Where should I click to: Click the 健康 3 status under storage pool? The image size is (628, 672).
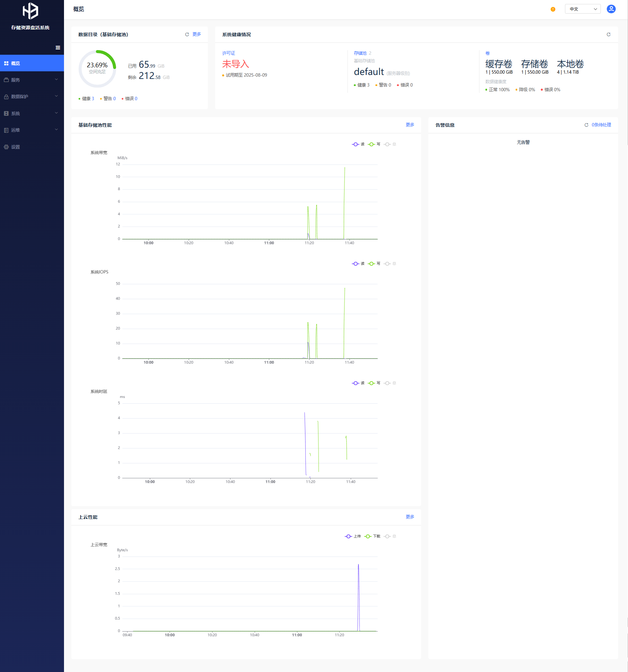point(362,85)
